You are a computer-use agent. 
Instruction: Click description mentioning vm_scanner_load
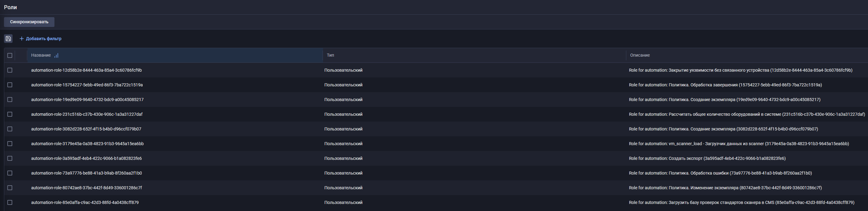[739, 144]
